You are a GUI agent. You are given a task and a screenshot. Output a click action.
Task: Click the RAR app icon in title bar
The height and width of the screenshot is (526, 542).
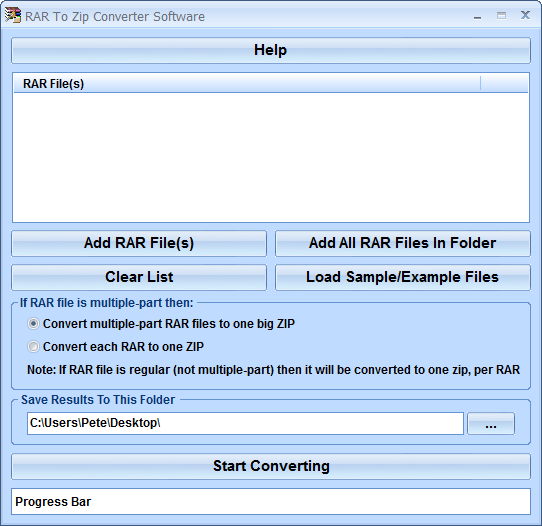13,16
